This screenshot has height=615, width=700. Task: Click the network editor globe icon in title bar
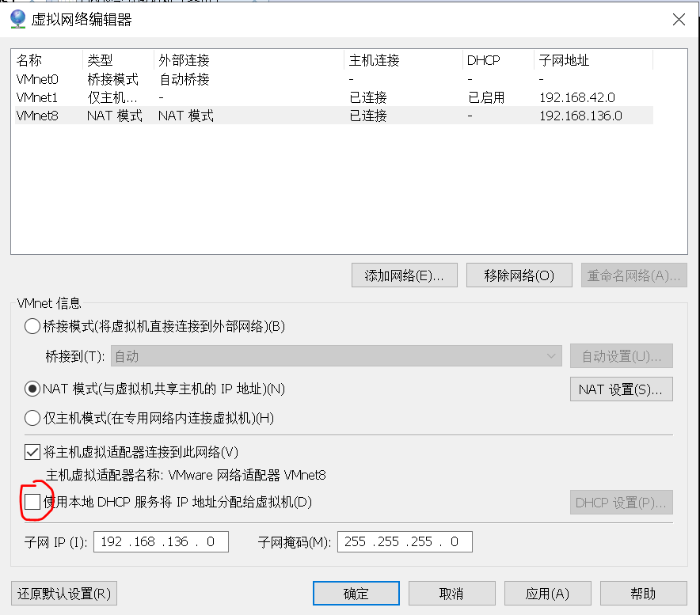[x=17, y=19]
